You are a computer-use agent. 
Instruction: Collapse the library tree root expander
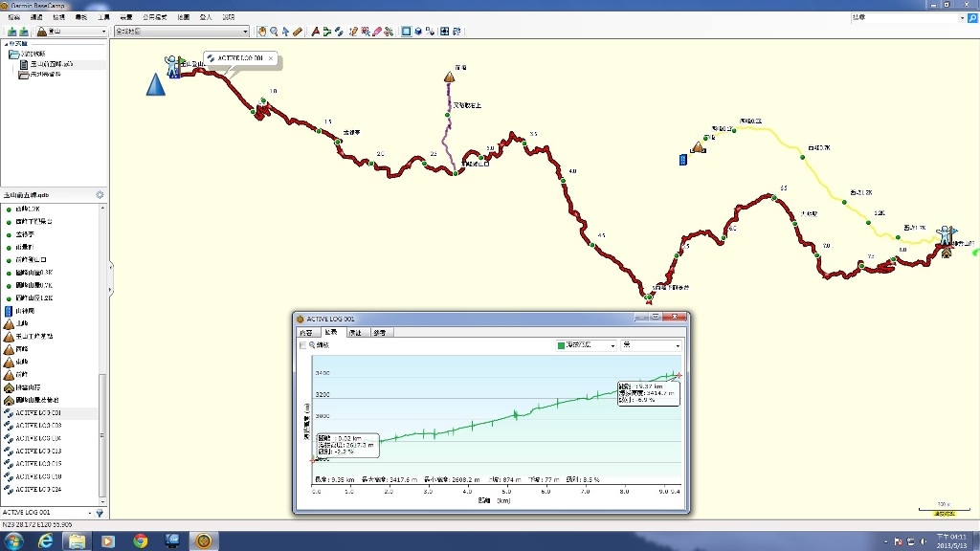click(6, 44)
